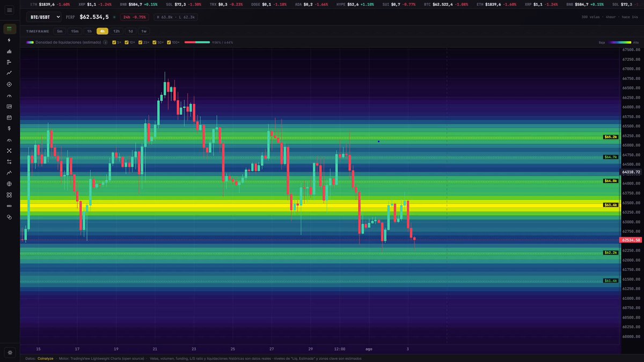The width and height of the screenshot is (644, 362).
Task: Click the $65.2k liquidation level label
Action: (611, 137)
